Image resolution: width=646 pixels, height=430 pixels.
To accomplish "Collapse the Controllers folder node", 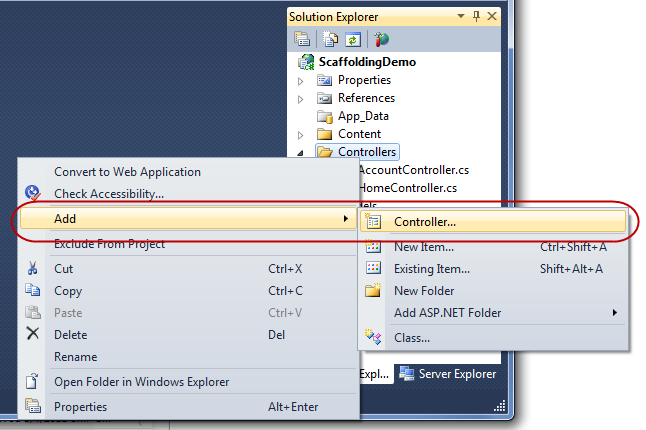I will 301,153.
